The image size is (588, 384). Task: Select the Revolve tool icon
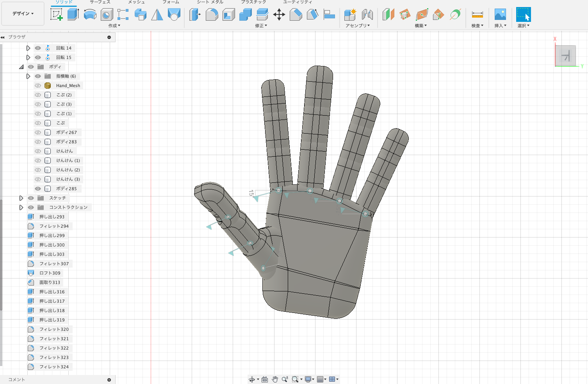[90, 14]
